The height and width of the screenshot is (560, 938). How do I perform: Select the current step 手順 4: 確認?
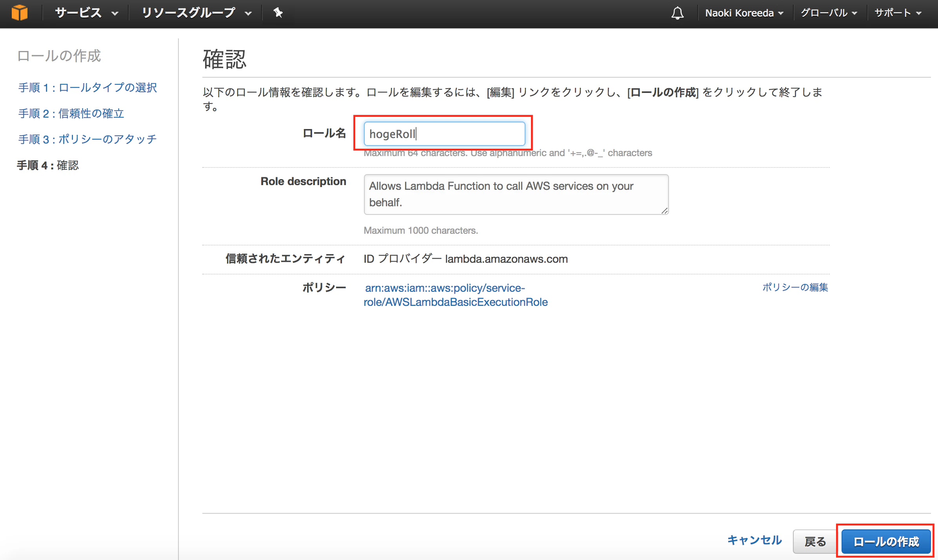click(48, 165)
